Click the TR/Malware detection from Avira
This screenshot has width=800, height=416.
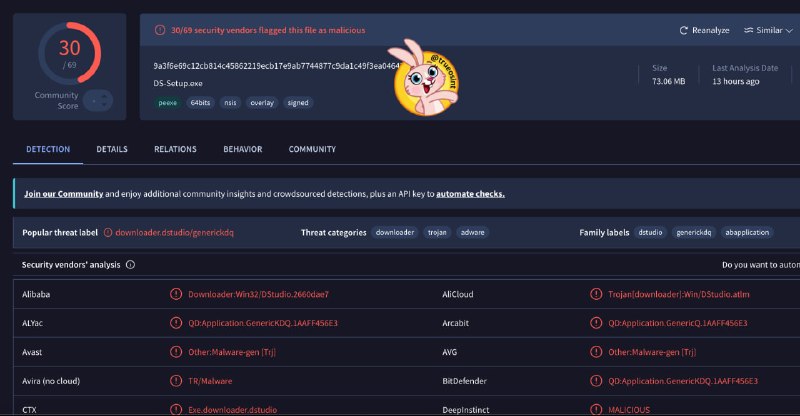[210, 381]
